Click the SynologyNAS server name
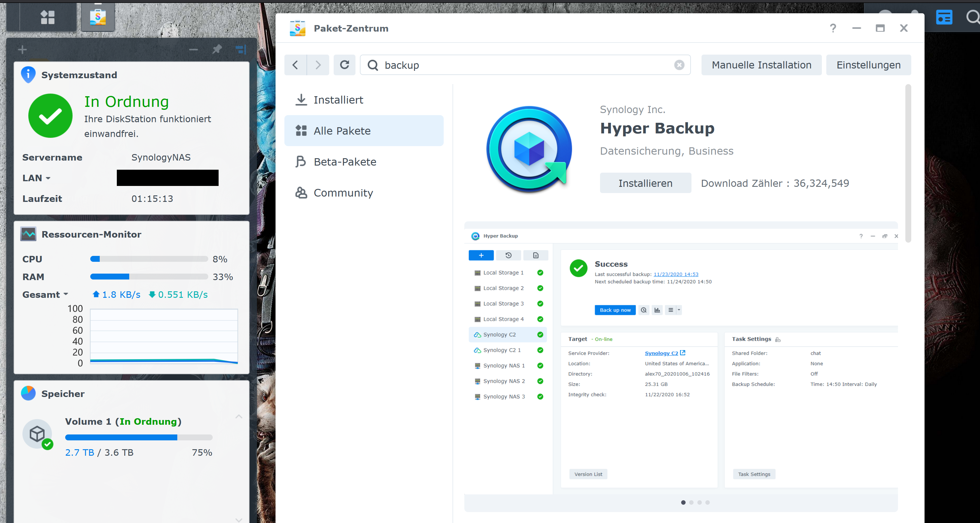 click(x=161, y=157)
